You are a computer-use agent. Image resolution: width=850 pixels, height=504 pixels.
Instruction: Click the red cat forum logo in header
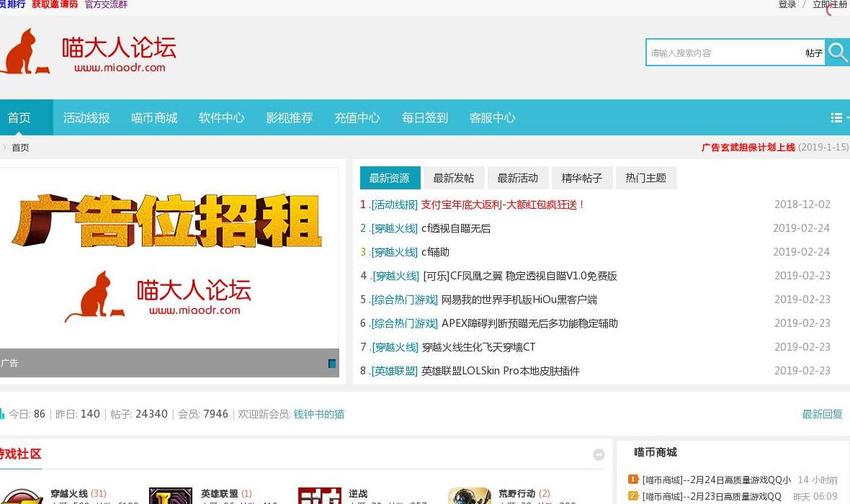(x=89, y=52)
